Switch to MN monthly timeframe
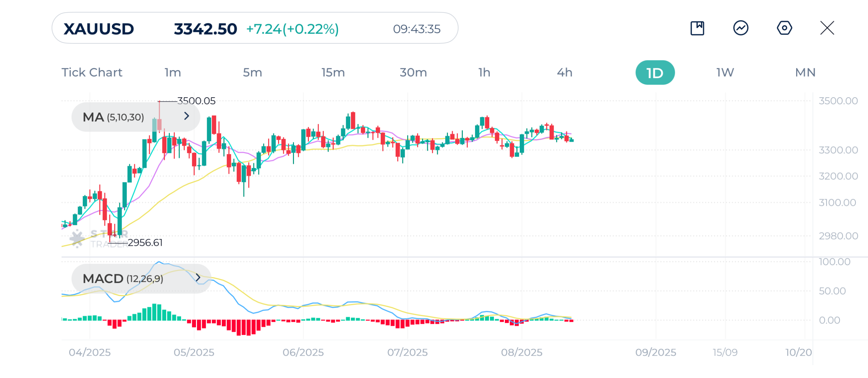868x378 pixels. [805, 73]
